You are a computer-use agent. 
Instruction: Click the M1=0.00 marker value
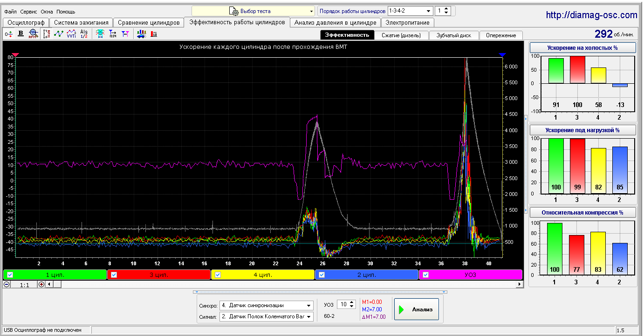(372, 302)
